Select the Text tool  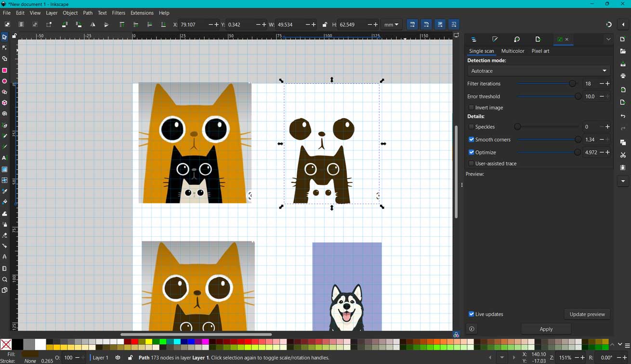coord(5,157)
